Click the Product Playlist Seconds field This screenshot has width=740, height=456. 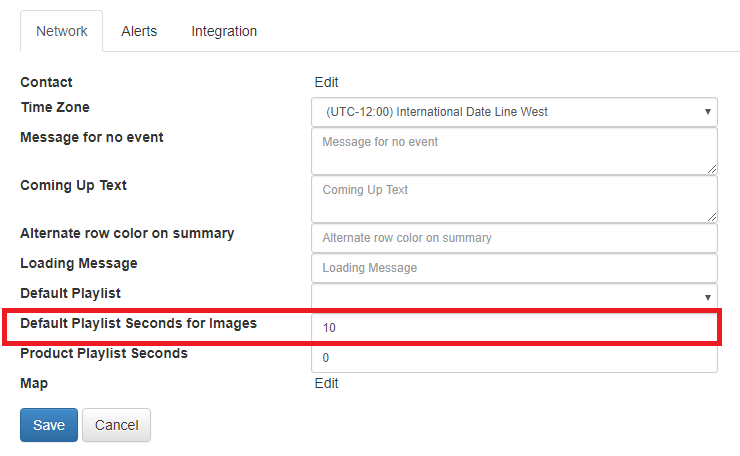pos(514,358)
